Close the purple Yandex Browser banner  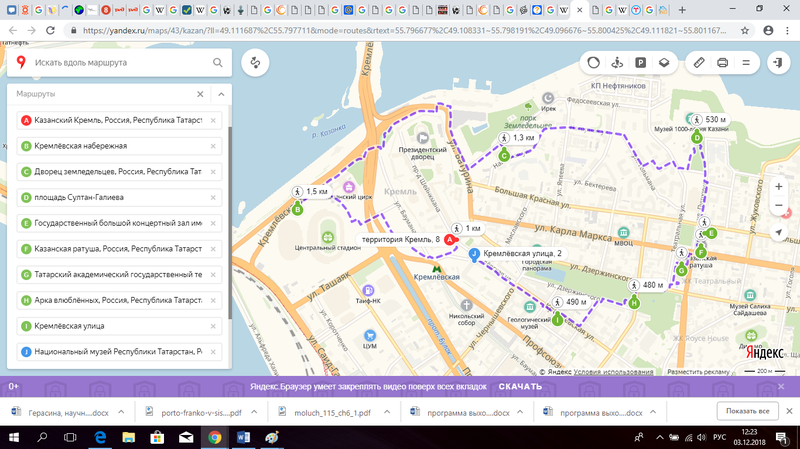(x=781, y=386)
